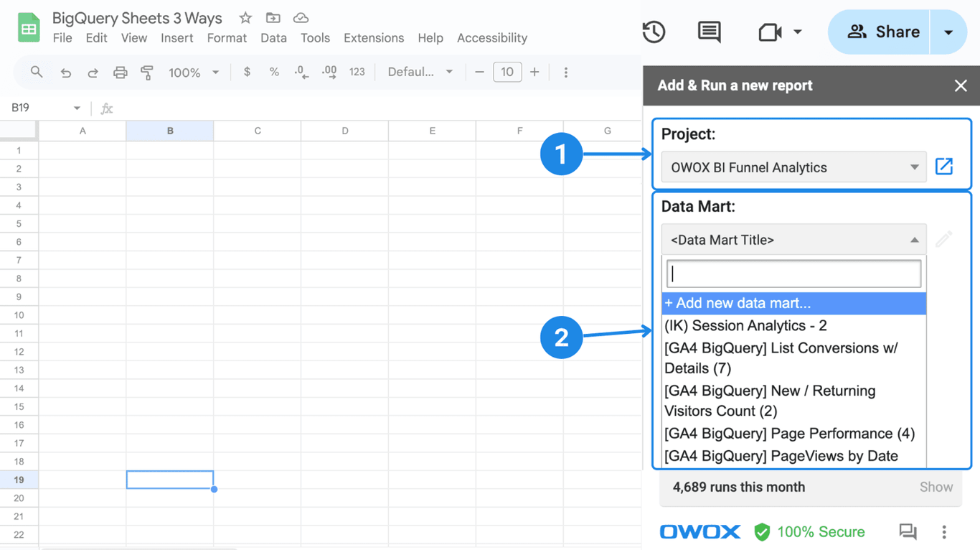The image size is (980, 550).
Task: Open the OWOX BI Funnel Analytics project dropdown
Action: [793, 167]
